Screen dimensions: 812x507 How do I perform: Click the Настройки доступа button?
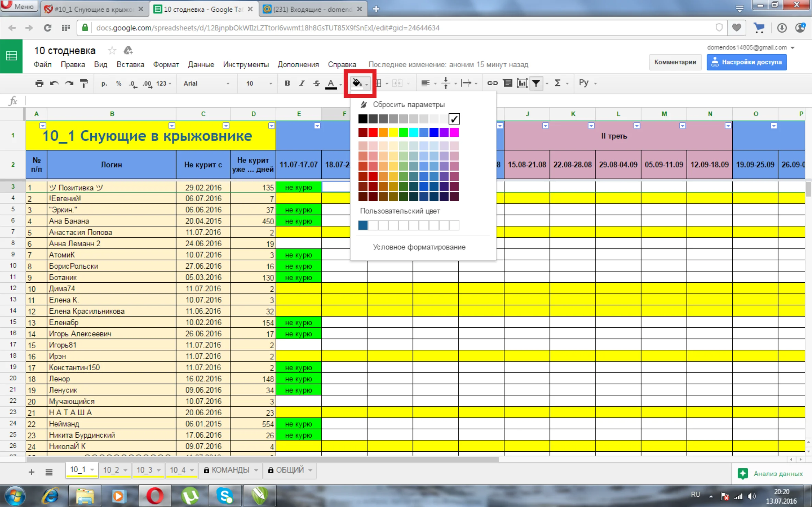[746, 62]
